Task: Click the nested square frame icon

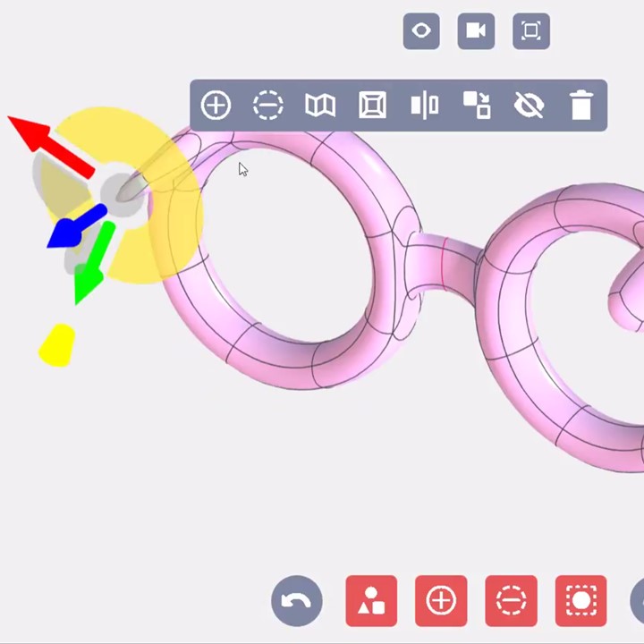Action: [x=372, y=106]
